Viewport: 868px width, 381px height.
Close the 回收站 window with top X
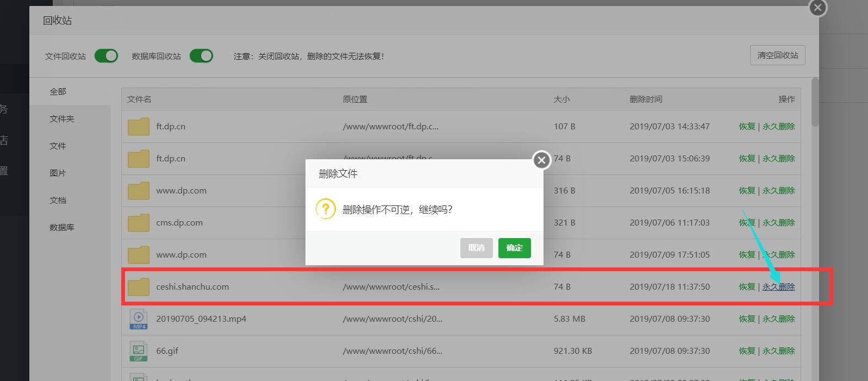click(817, 8)
